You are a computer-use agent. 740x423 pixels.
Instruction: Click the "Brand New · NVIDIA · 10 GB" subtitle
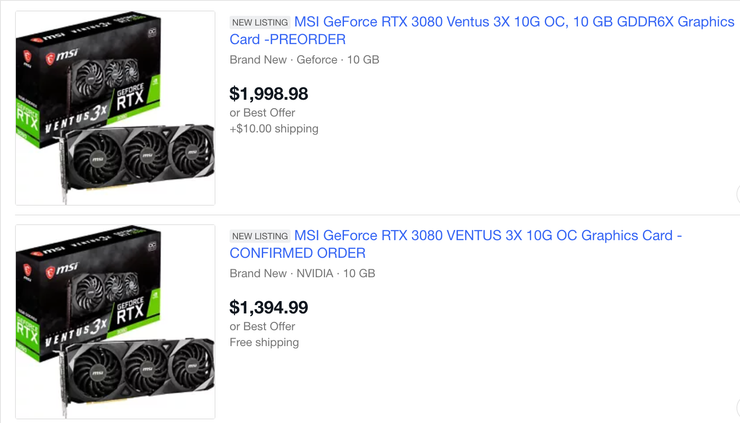[302, 273]
